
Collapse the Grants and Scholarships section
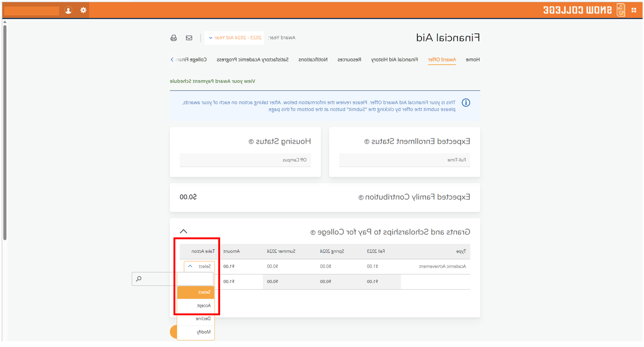click(x=184, y=231)
